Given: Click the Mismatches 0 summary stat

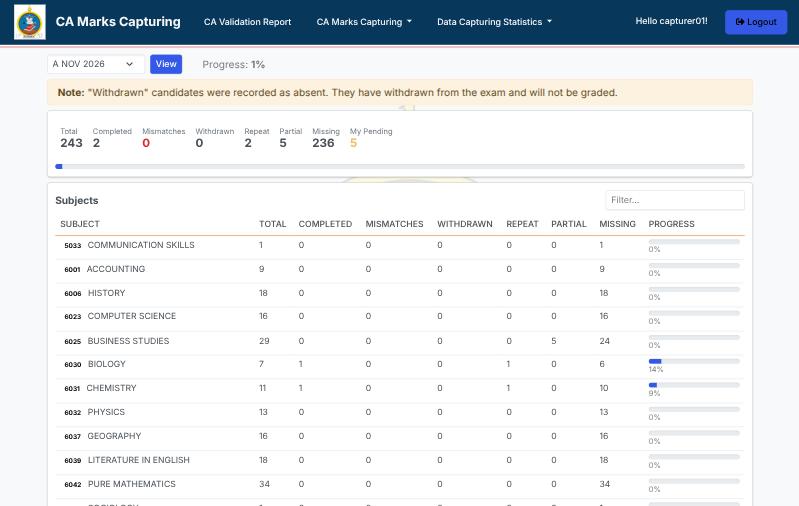Looking at the screenshot, I should pyautogui.click(x=164, y=138).
